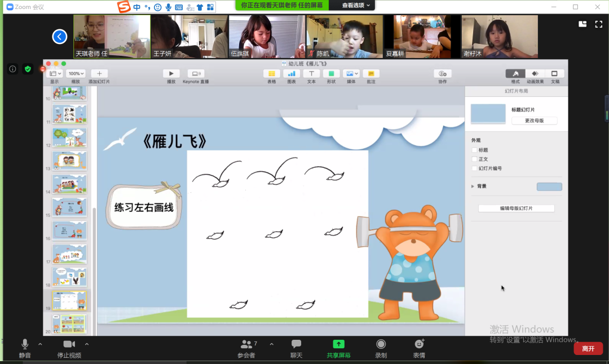The height and width of the screenshot is (364, 609).
Task: Click the 编辑母版幻灯片 button
Action: [x=516, y=208]
